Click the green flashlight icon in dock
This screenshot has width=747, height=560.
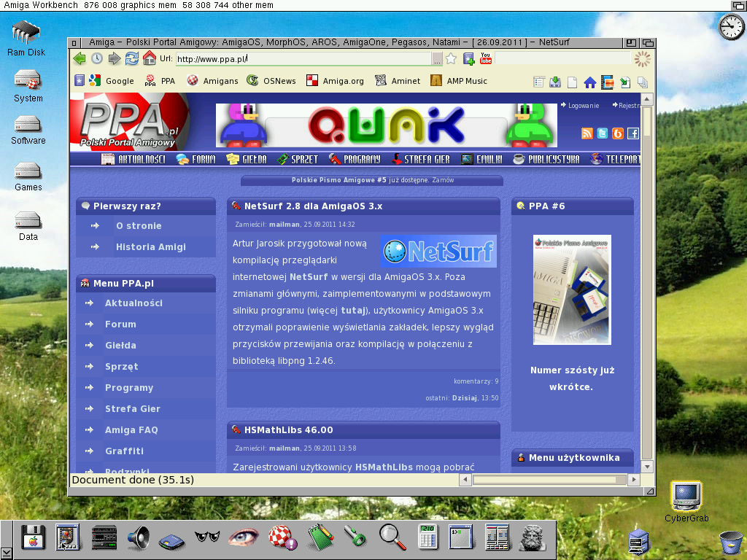pos(355,537)
